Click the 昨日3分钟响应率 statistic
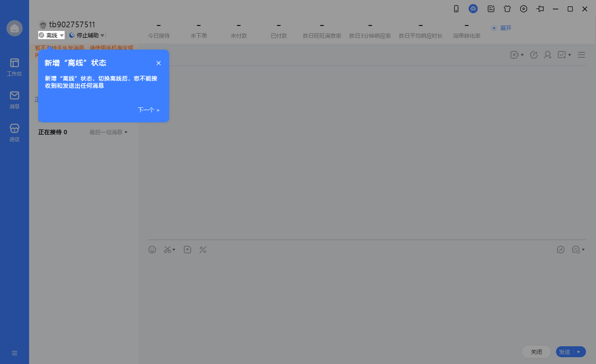This screenshot has height=364, width=596. pyautogui.click(x=370, y=30)
